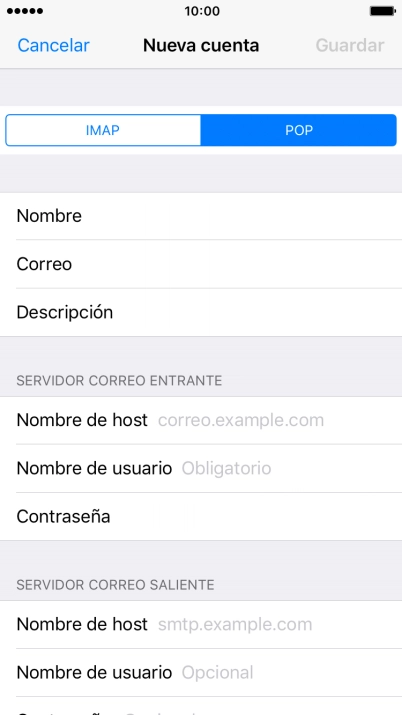
Task: Tap the Nombre de usuario label for incoming server
Action: point(94,468)
